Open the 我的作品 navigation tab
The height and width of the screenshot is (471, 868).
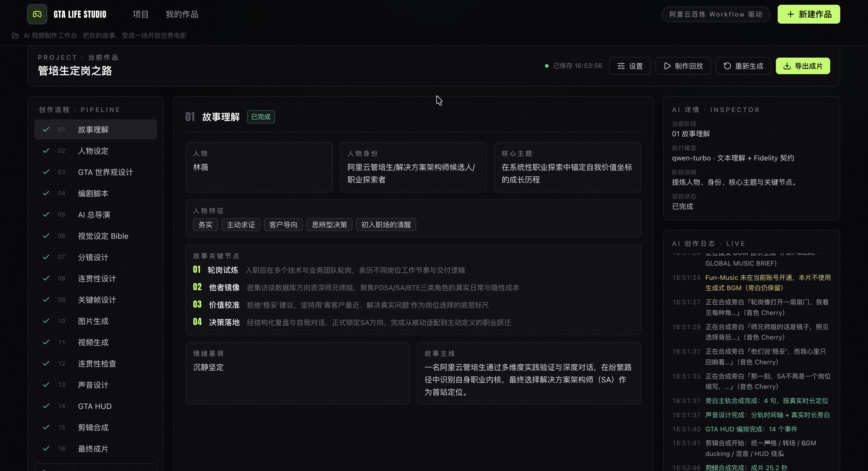182,14
